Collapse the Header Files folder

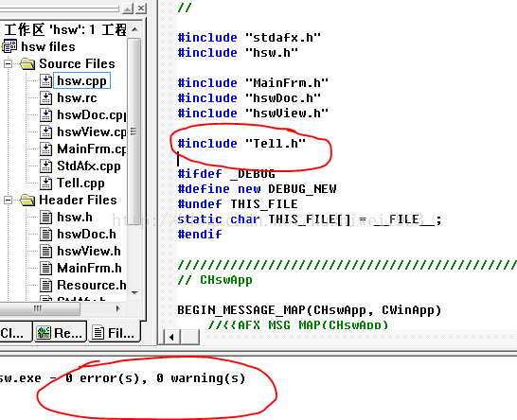(8, 200)
